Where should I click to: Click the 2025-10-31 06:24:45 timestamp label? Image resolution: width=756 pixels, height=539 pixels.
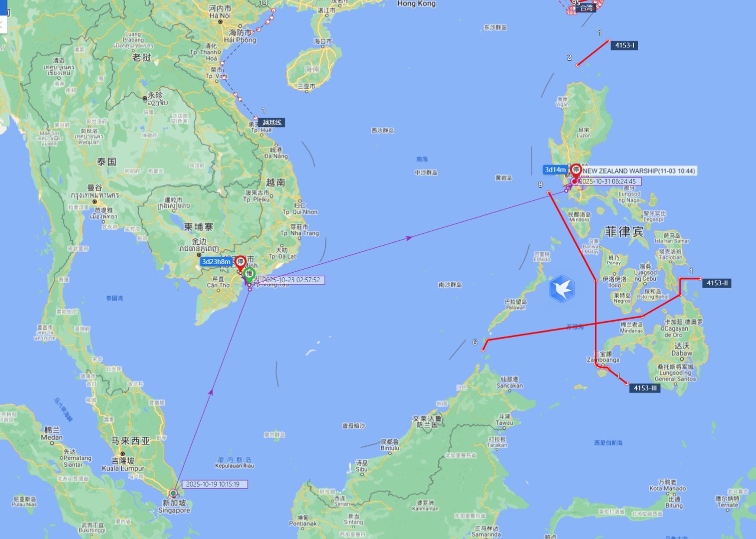(x=608, y=181)
